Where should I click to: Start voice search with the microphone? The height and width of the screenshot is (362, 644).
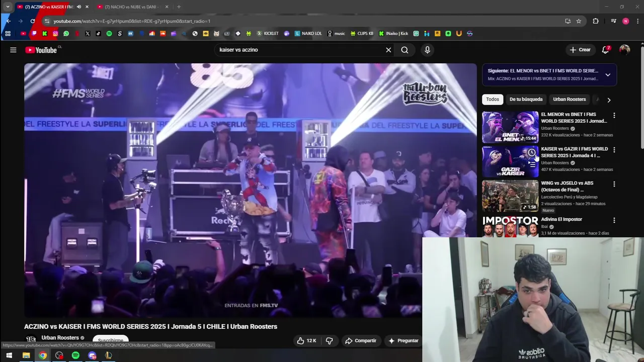427,50
